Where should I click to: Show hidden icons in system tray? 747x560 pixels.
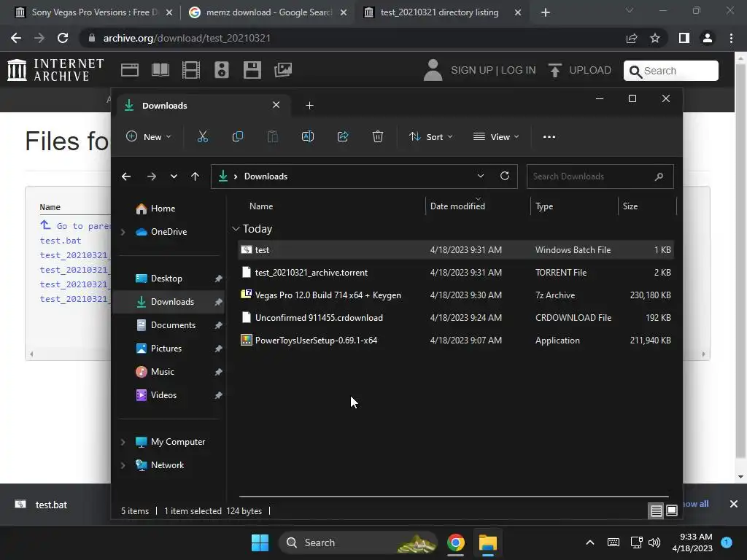[589, 542]
